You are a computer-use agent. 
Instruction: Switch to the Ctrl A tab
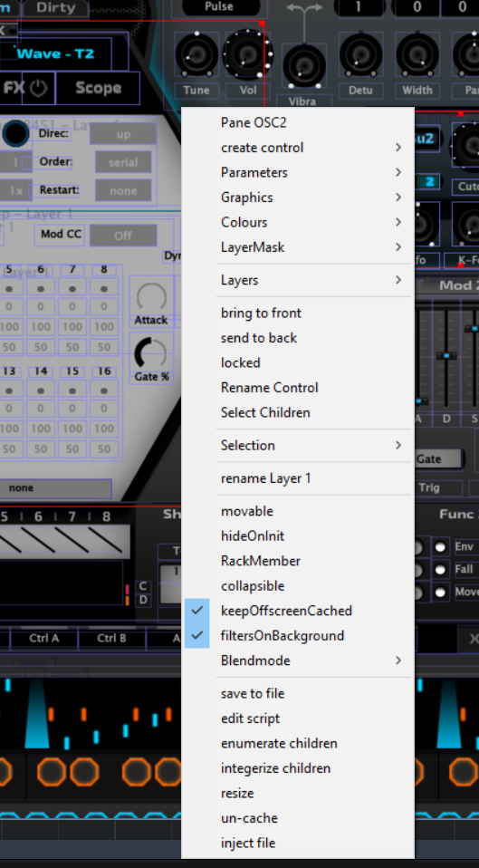(x=43, y=638)
